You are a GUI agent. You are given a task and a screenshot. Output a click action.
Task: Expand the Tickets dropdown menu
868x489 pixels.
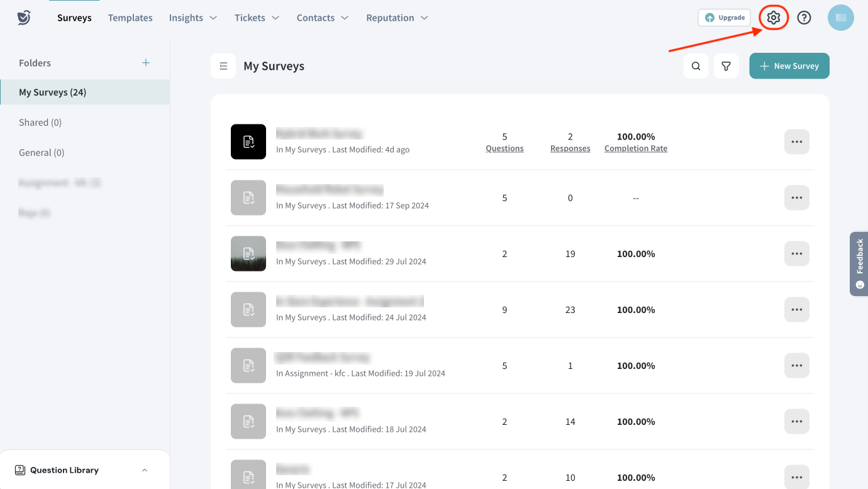[x=257, y=18]
